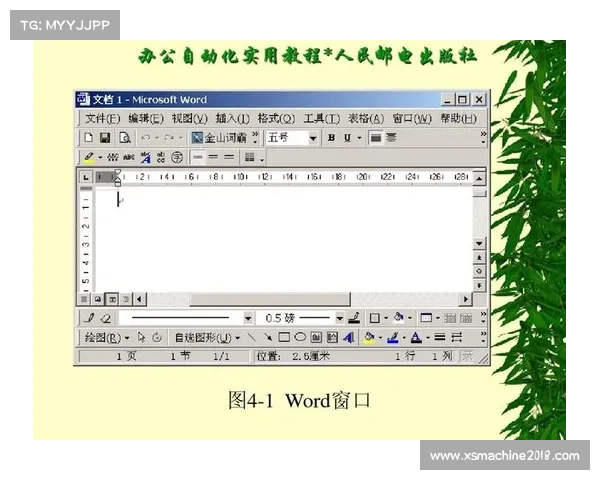The height and width of the screenshot is (480, 600).
Task: Open the 插入(I) menu
Action: point(232,118)
